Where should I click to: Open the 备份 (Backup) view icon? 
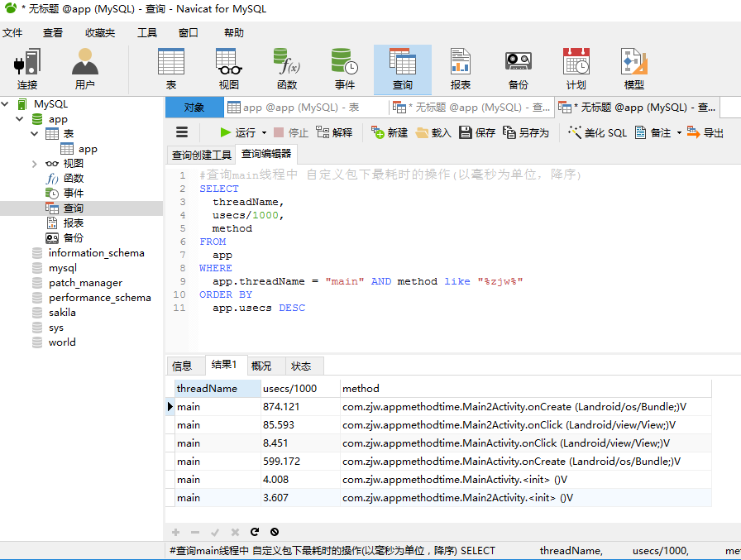tap(518, 69)
